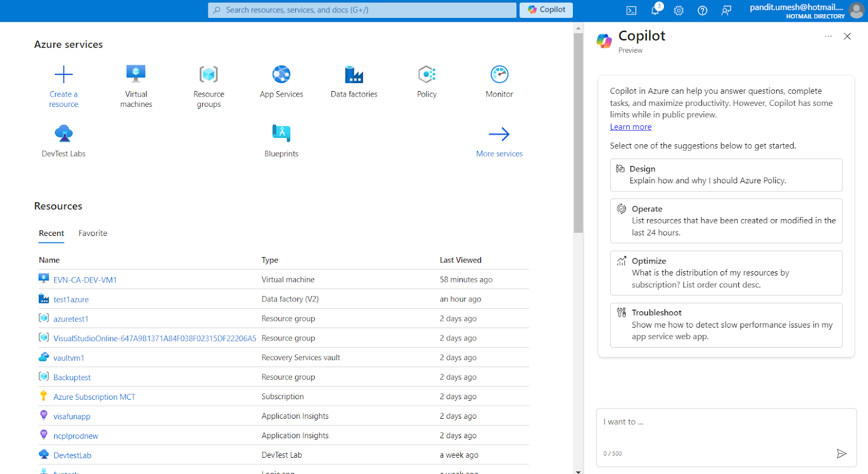Open Blueprints service icon

(282, 133)
